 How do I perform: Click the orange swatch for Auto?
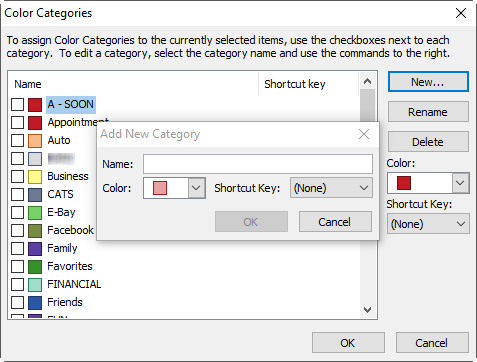[35, 140]
